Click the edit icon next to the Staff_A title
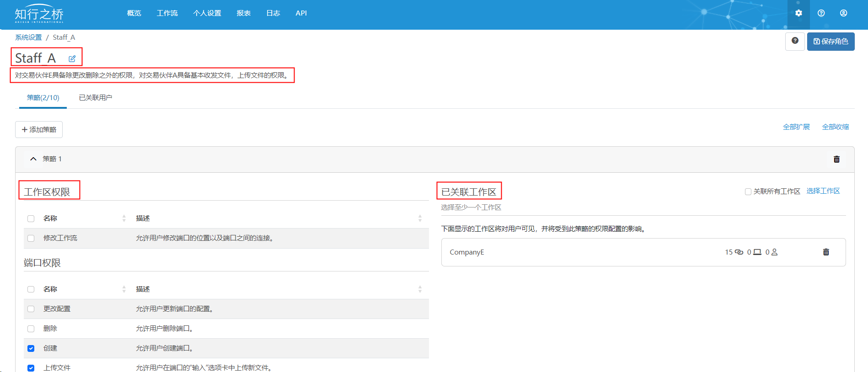 [72, 58]
